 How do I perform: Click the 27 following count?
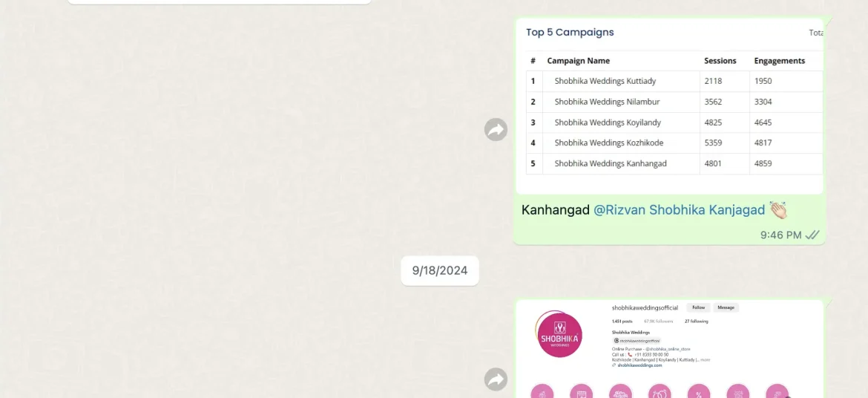[697, 322]
